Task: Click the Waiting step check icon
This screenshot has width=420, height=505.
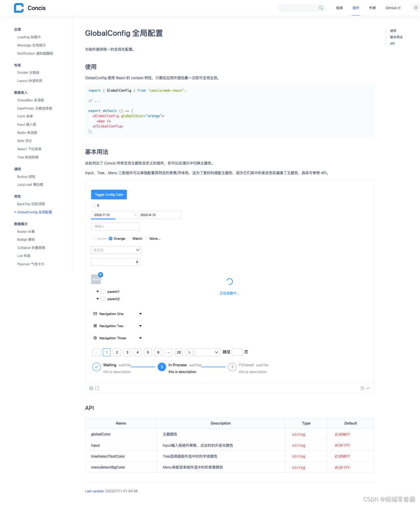Action: [x=97, y=367]
